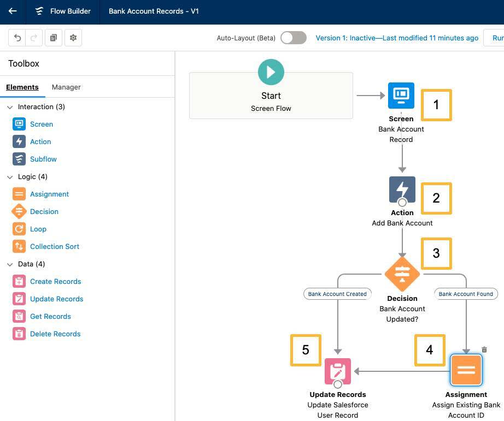Click the green Start play icon

coord(271,72)
